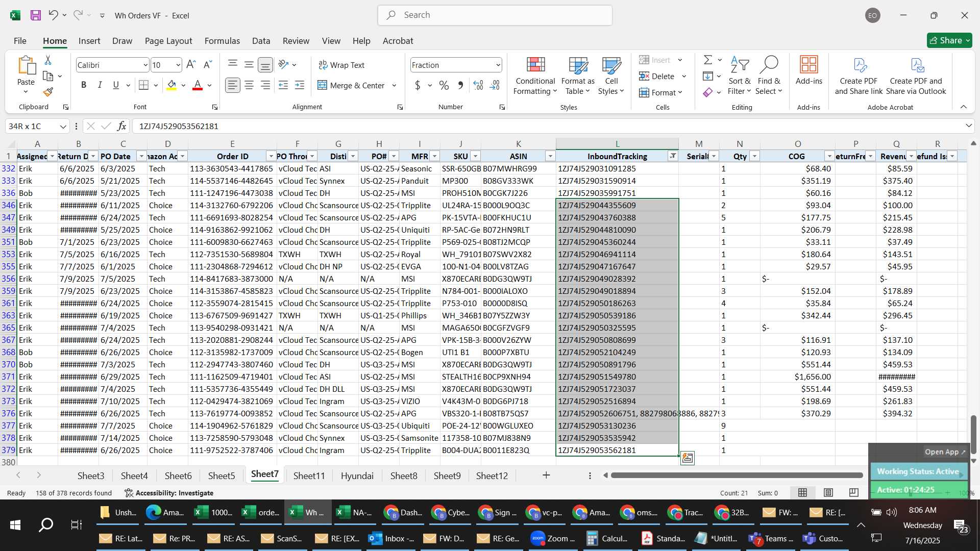The height and width of the screenshot is (551, 980).
Task: Click the Percent Style icon
Action: 444,85
